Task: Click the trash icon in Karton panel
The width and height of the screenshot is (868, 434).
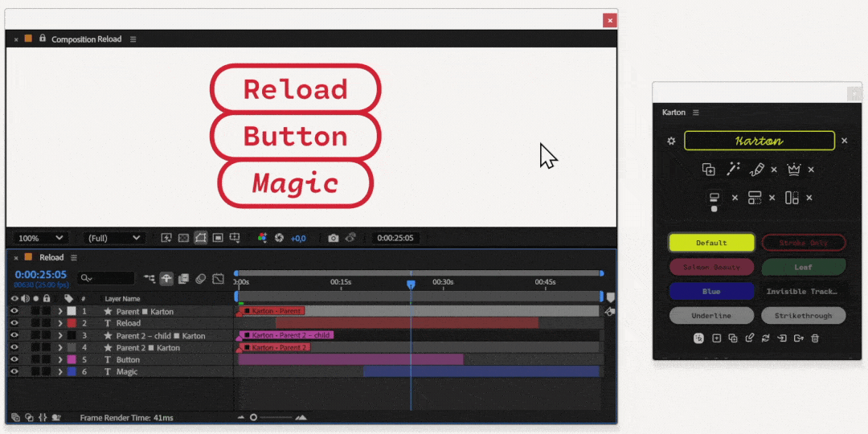Action: [815, 338]
